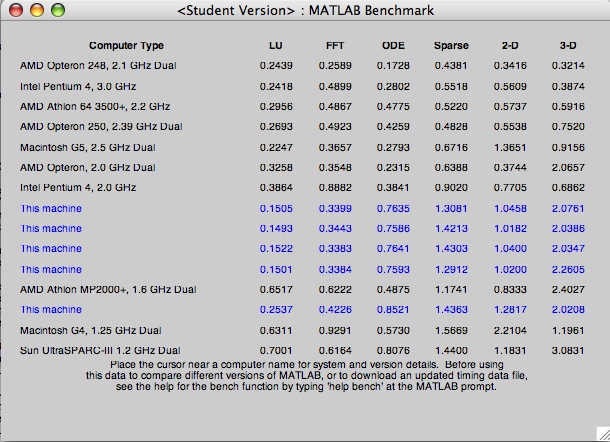Select 'Intel Pentium 4, 3.0 GHz' row name
Screen dimensions: 610x442
78,86
